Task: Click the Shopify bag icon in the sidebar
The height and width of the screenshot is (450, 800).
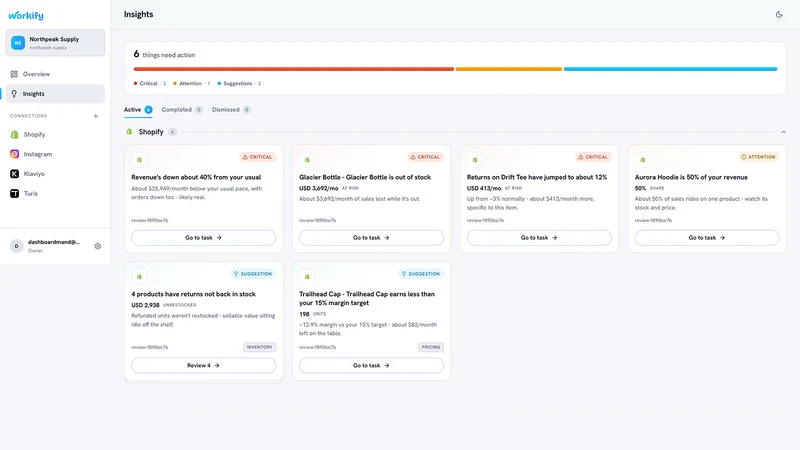Action: tap(14, 134)
